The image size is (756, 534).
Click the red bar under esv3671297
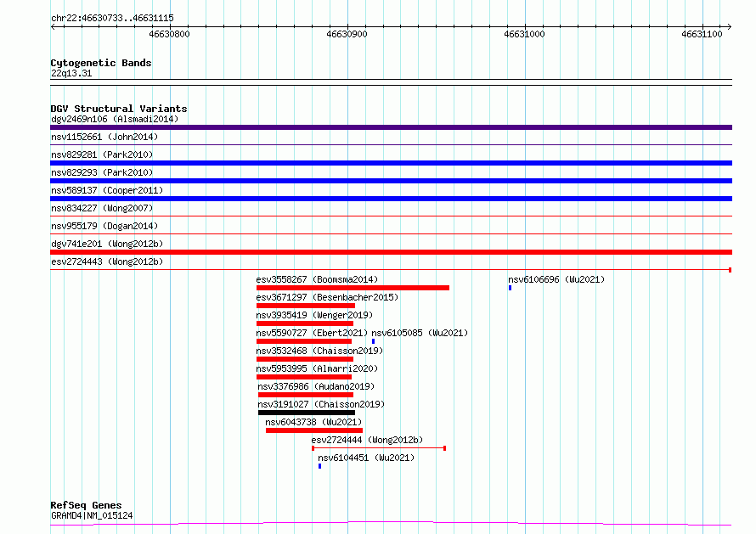306,306
